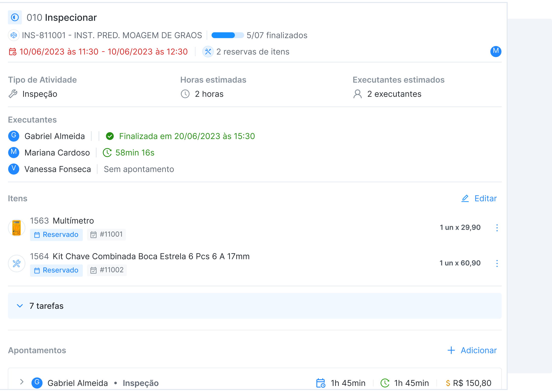Click the blue calendar-clock icon beside 1h 45min

tap(321, 383)
